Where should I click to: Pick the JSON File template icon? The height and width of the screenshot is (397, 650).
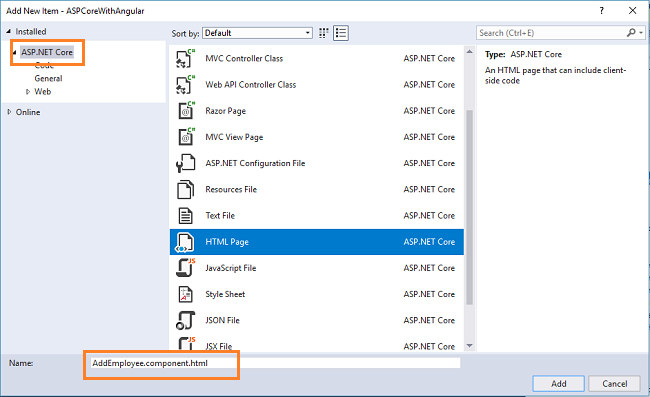[185, 320]
